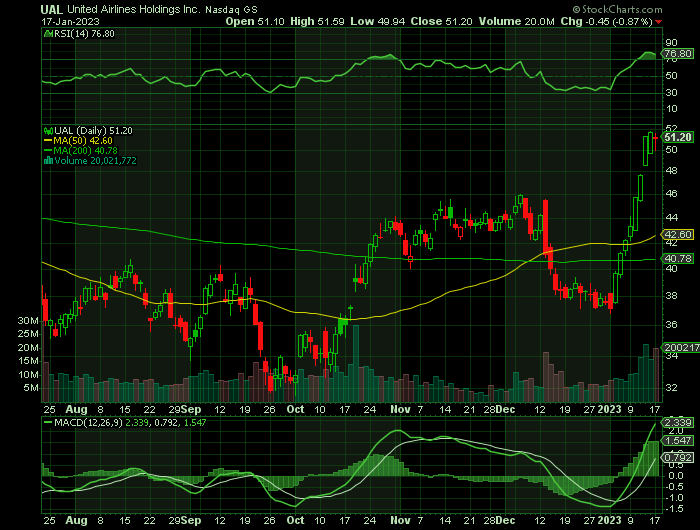Click the green MA(200) line swatch in legend
700x530 pixels.
[48, 150]
